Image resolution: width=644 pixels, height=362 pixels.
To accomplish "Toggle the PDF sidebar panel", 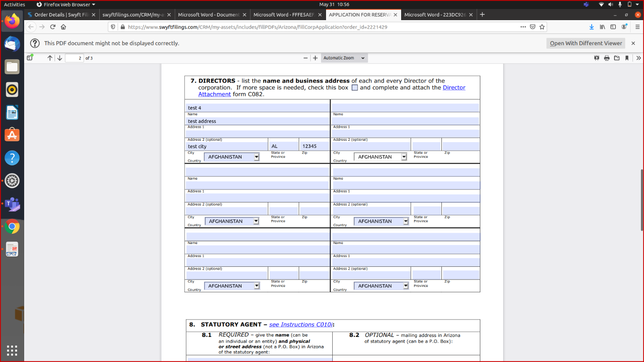I will click(30, 58).
